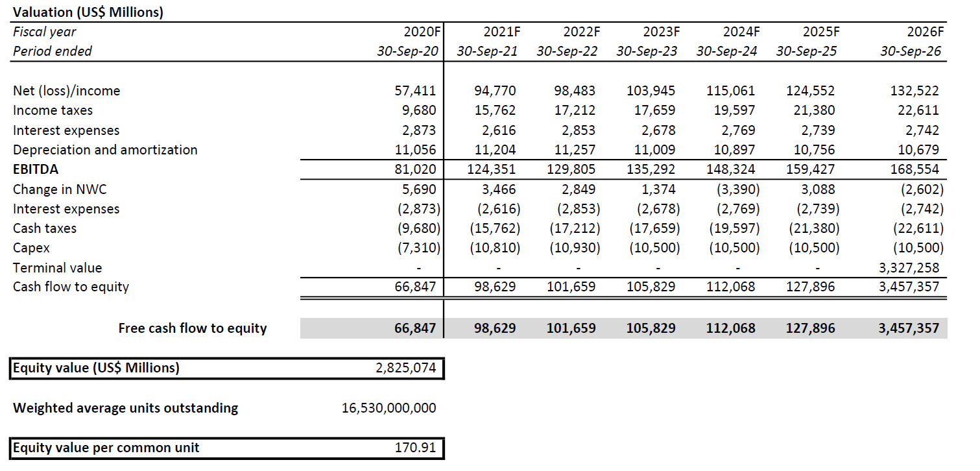Click the 'Terminal value' row label
Viewport: 980px width, 471px height.
click(x=58, y=267)
